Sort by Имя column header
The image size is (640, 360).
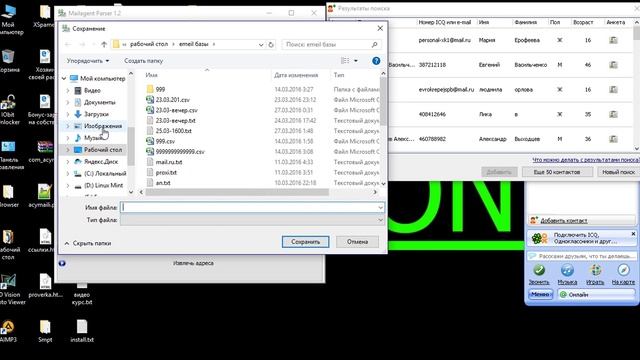tap(151, 75)
